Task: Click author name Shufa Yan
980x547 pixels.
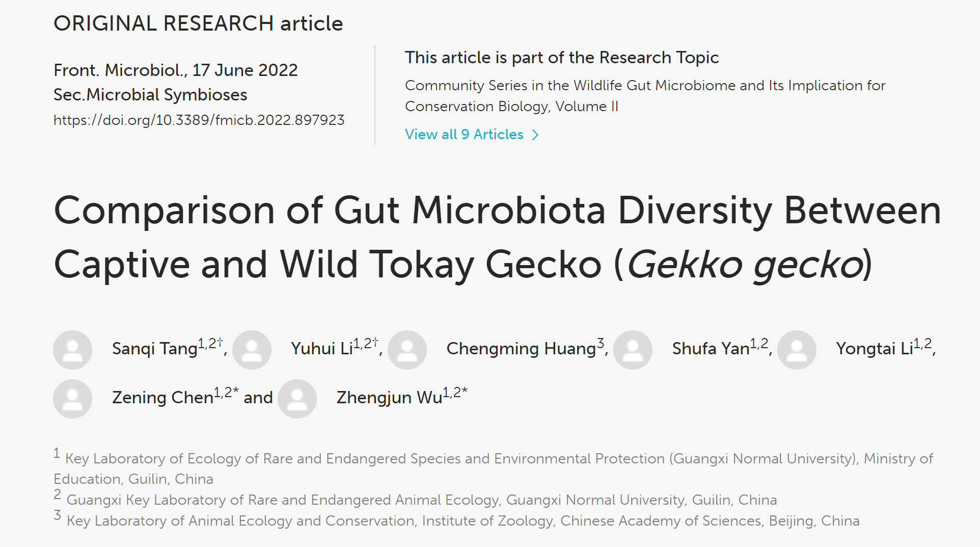Action: coord(710,349)
